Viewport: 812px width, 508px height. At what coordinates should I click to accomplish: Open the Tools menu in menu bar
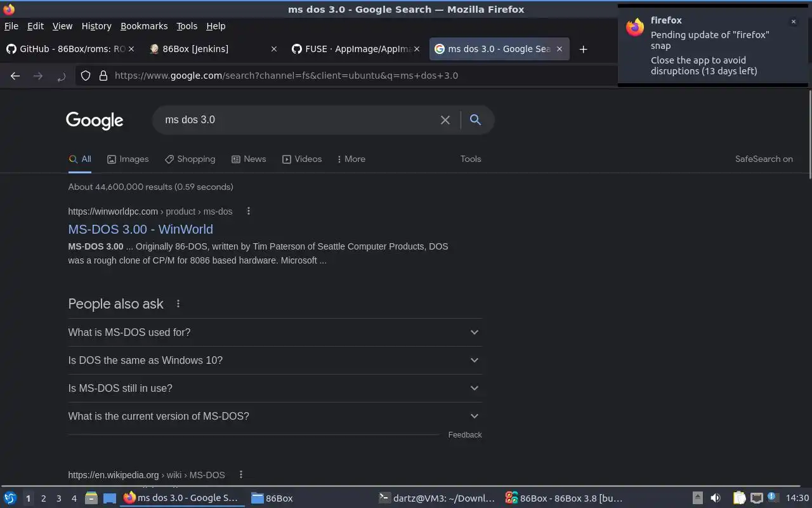pos(187,26)
